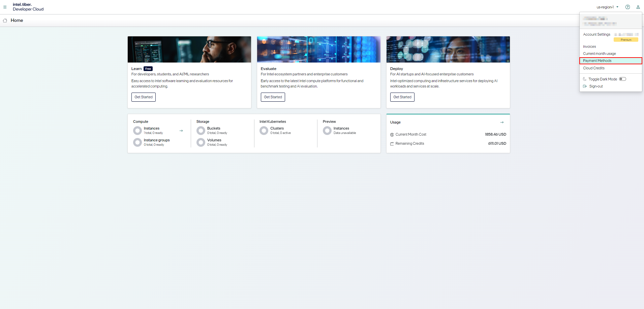
Task: Click the Volumes storage icon
Action: [201, 142]
